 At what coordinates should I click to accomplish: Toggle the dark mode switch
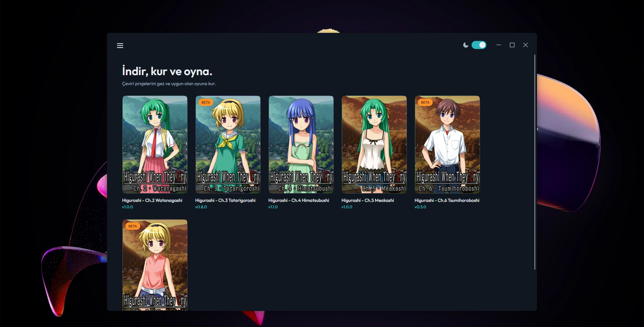click(x=479, y=45)
